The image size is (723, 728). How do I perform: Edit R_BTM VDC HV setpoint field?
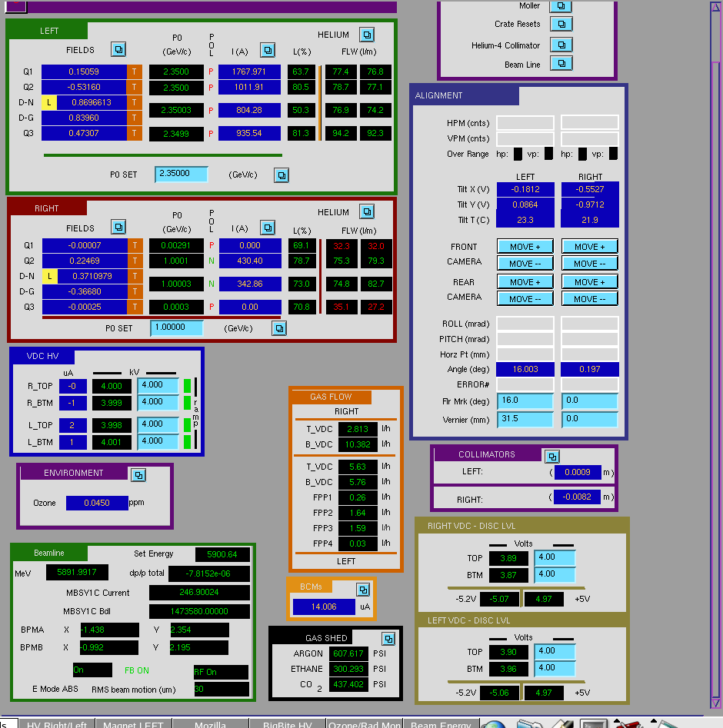[158, 403]
